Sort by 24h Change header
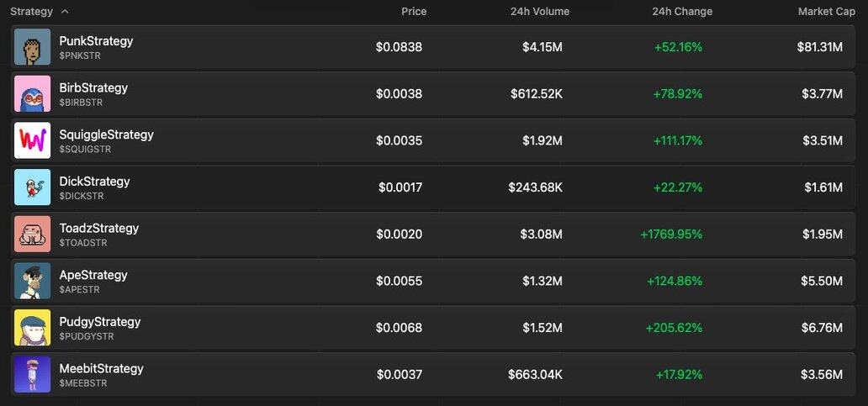 pos(682,11)
